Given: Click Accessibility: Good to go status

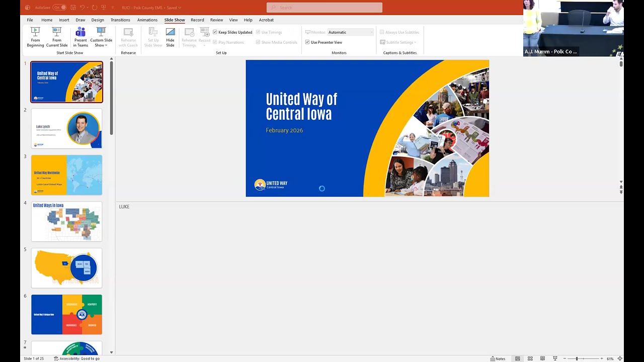Looking at the screenshot, I should pos(76,358).
